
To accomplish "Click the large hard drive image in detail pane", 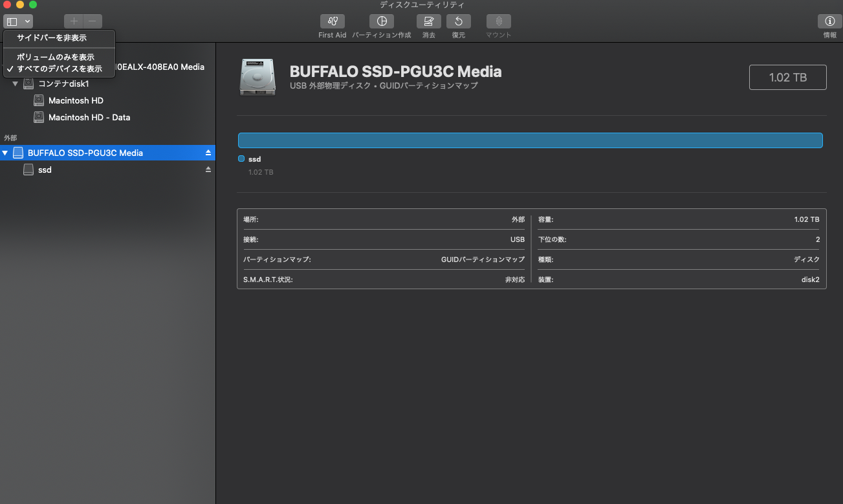I will (x=257, y=78).
